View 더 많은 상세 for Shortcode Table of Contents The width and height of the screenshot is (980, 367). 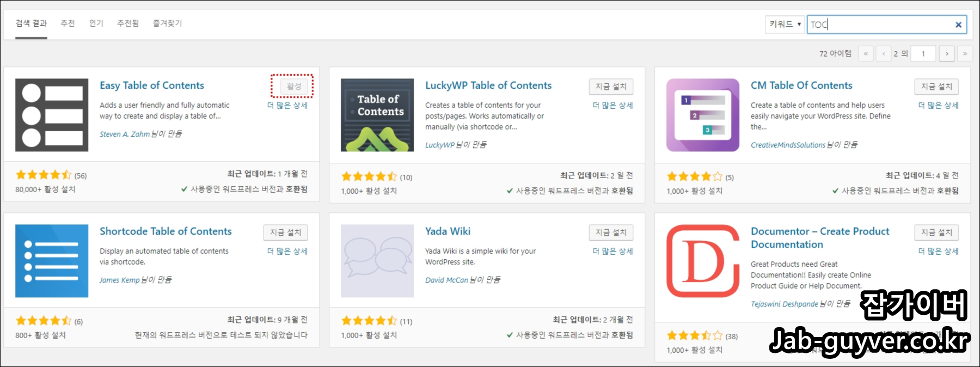pyautogui.click(x=287, y=251)
